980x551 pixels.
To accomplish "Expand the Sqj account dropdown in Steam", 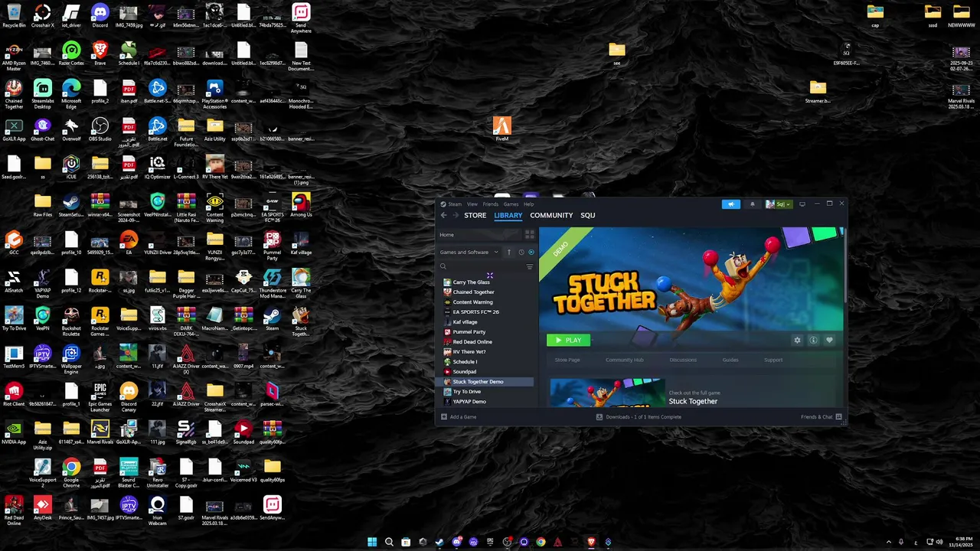I will [779, 204].
